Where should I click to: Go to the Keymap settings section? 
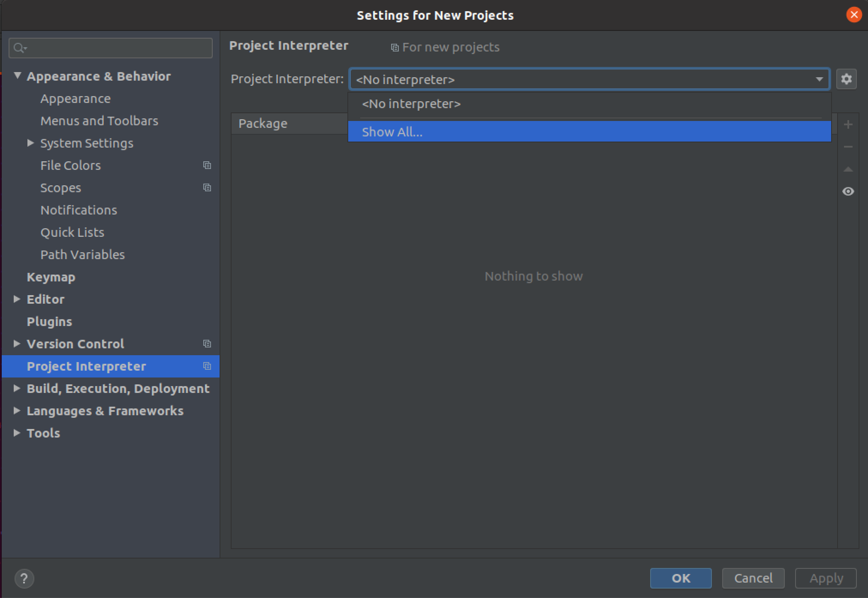pos(51,277)
